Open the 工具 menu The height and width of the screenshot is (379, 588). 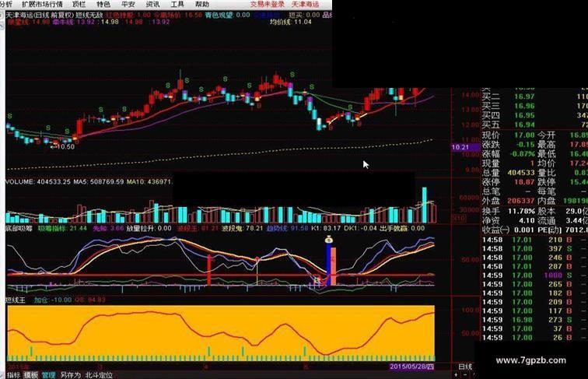point(177,4)
